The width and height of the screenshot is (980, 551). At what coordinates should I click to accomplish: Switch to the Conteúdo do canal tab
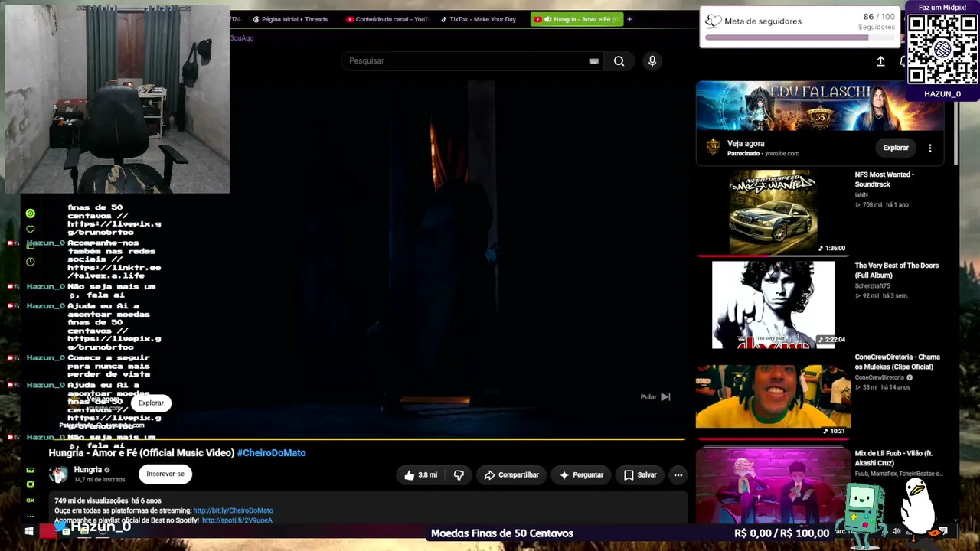[387, 19]
